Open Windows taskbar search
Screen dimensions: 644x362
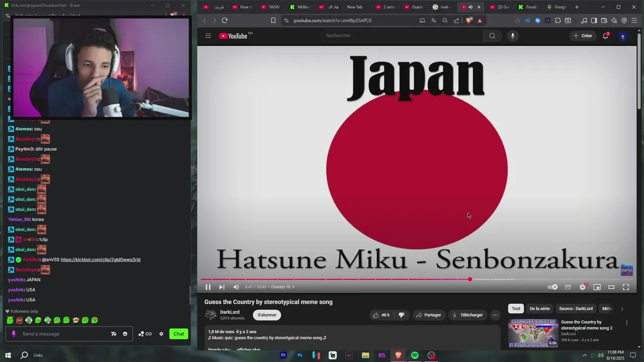point(24,355)
